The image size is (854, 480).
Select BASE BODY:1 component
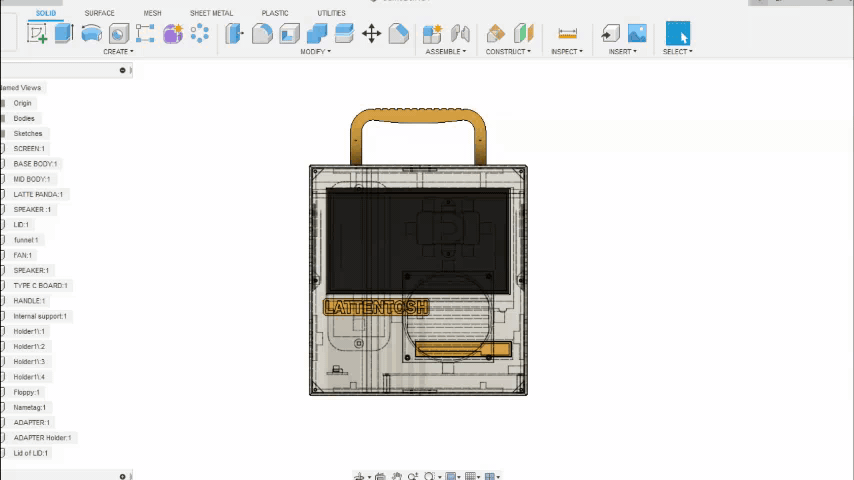(x=35, y=164)
